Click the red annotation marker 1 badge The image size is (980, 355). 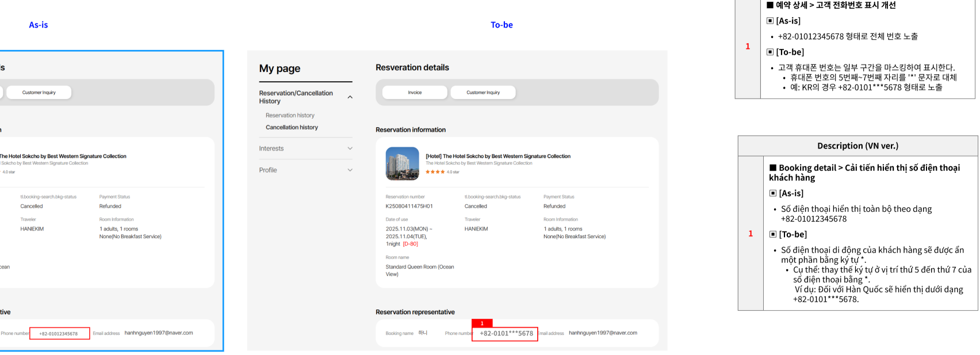[482, 323]
